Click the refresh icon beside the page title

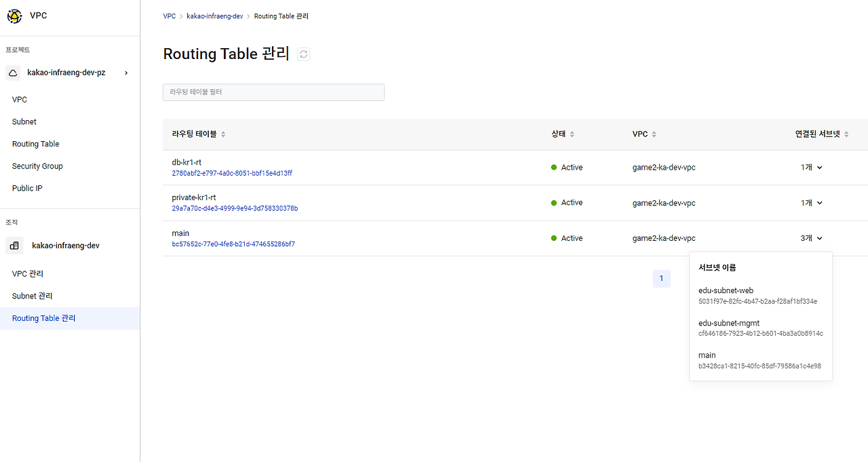[304, 54]
